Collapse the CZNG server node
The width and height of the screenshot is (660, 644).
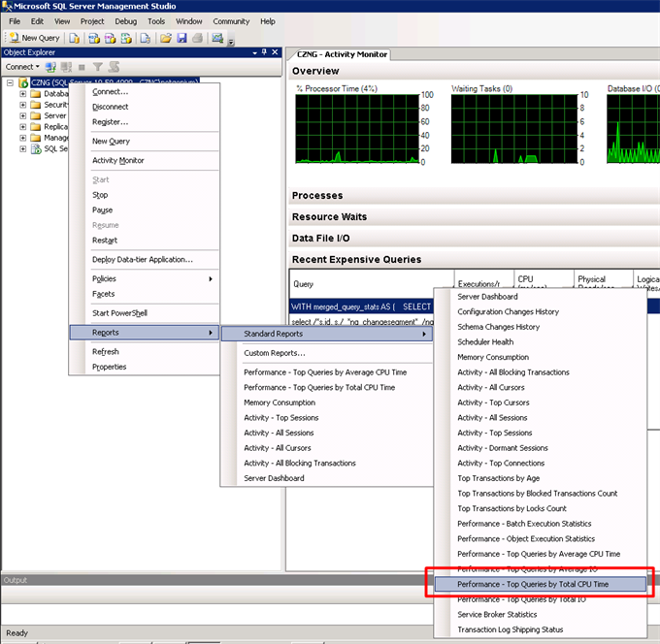pos(10,82)
